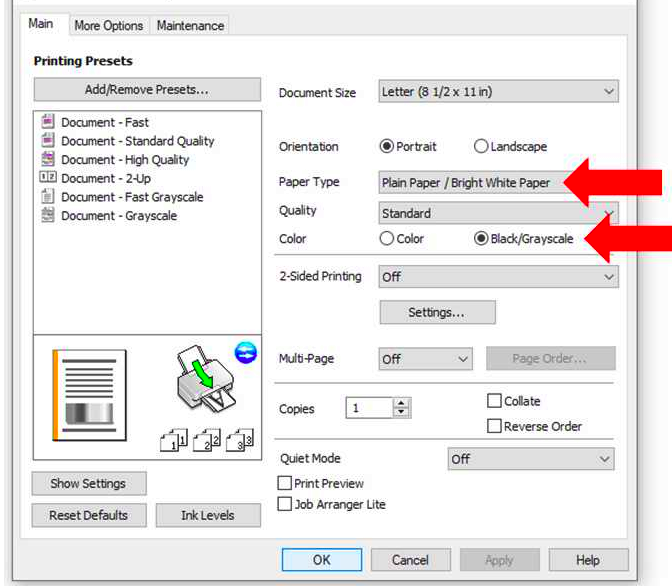
Task: Choose the Color radio button
Action: click(387, 239)
